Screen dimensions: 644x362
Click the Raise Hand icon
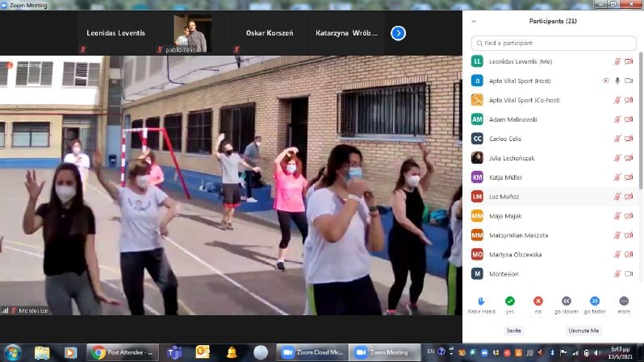click(481, 301)
